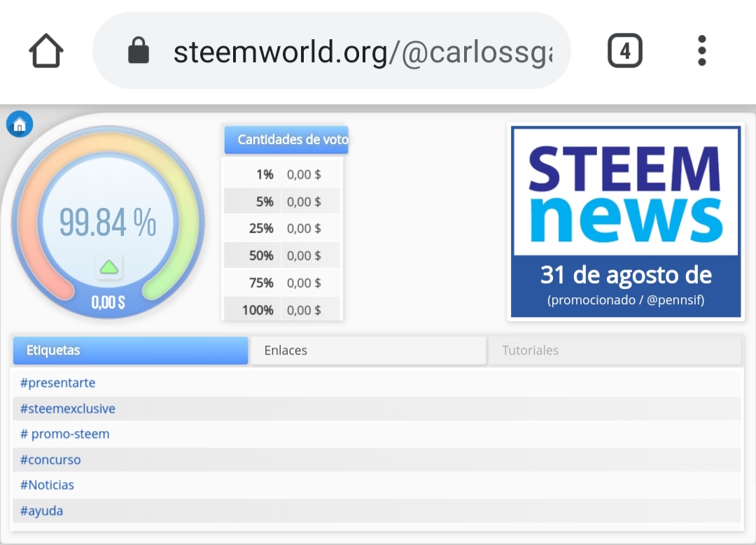Click the blue SteemWorld home icon
Screen dimensions: 756x545
tap(20, 125)
